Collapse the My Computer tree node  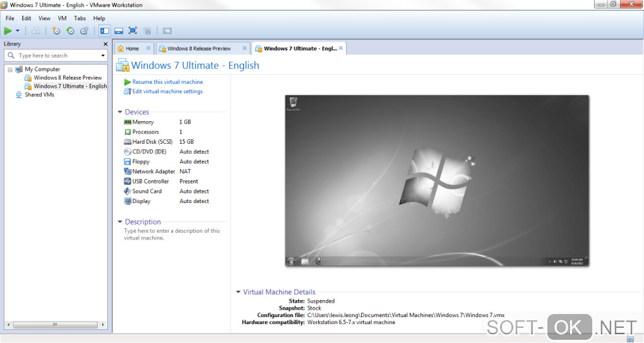(10, 69)
